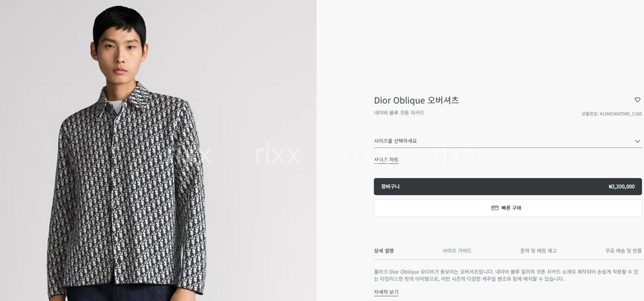
Task: Click the model's face in the photo
Action: click(x=120, y=51)
